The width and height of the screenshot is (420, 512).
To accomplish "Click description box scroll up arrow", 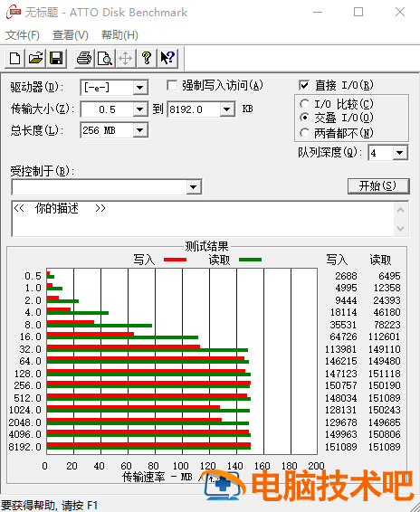I will 401,210.
